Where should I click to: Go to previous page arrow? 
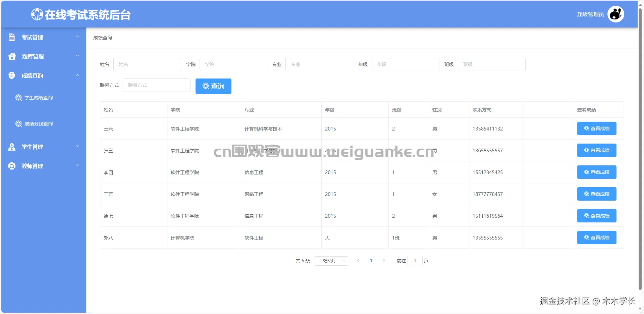pyautogui.click(x=358, y=261)
